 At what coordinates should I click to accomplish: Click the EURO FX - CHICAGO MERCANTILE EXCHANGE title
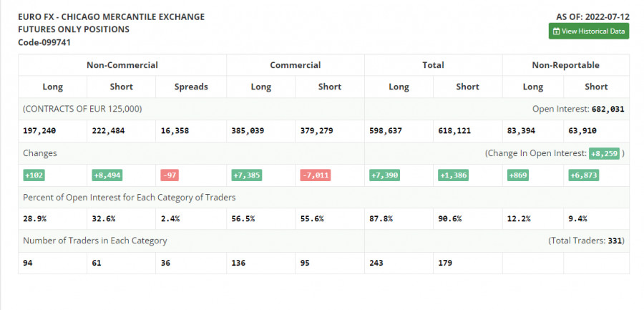coord(112,17)
